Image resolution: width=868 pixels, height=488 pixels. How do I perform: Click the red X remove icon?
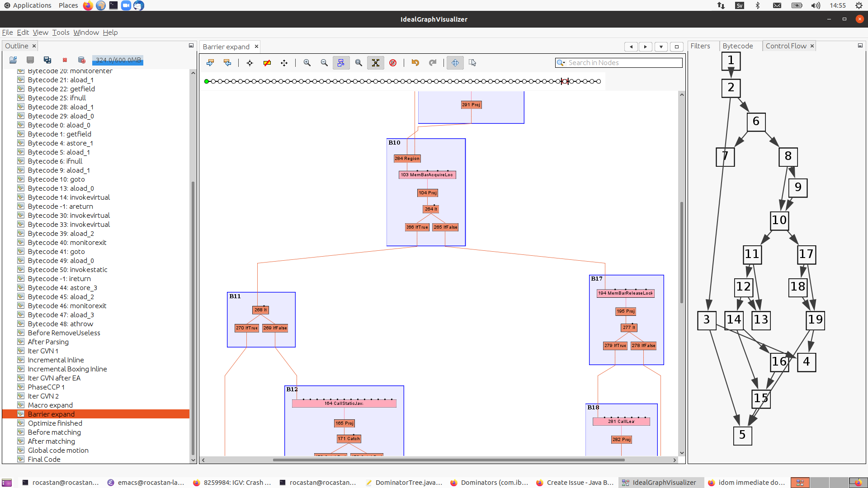[65, 60]
